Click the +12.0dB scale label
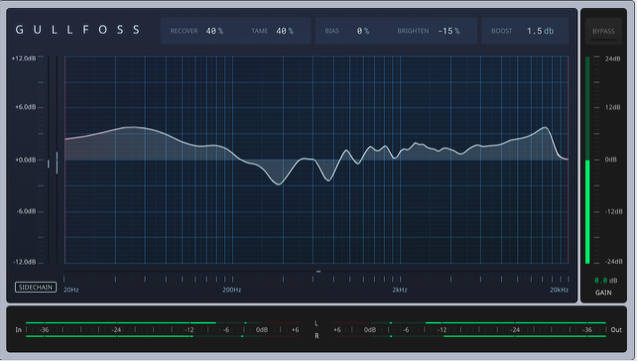Image resolution: width=637 pixels, height=361 pixels. point(24,58)
